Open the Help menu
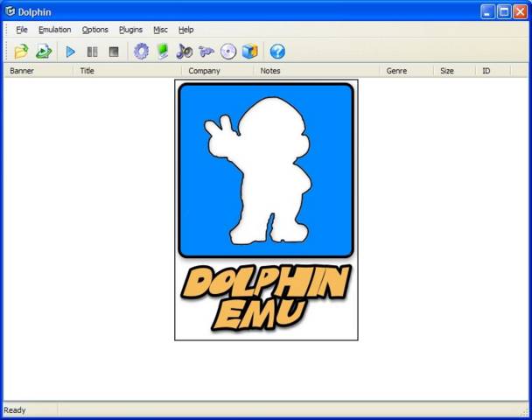 coord(186,30)
